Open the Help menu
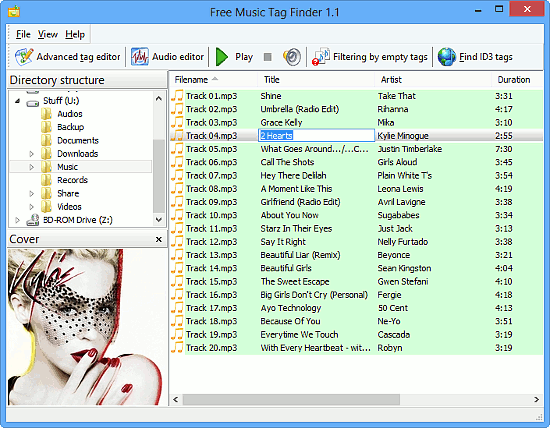This screenshot has height=428, width=550. pos(75,34)
